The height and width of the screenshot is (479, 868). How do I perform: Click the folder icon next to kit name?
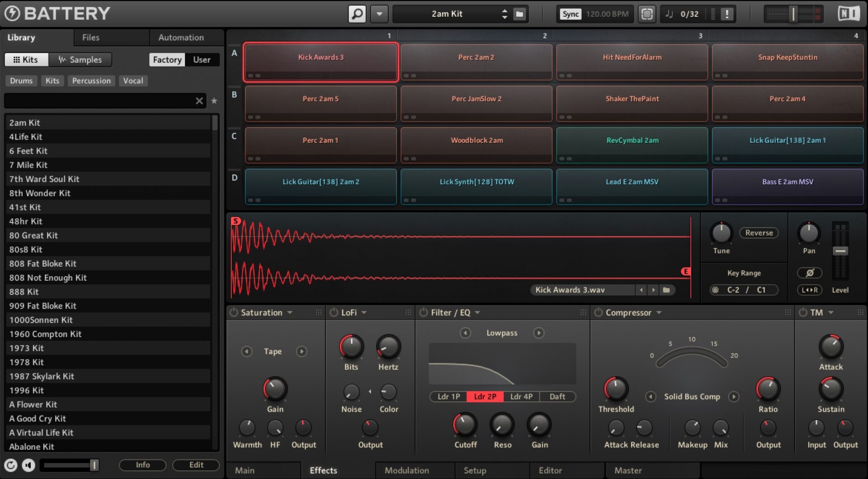(519, 14)
